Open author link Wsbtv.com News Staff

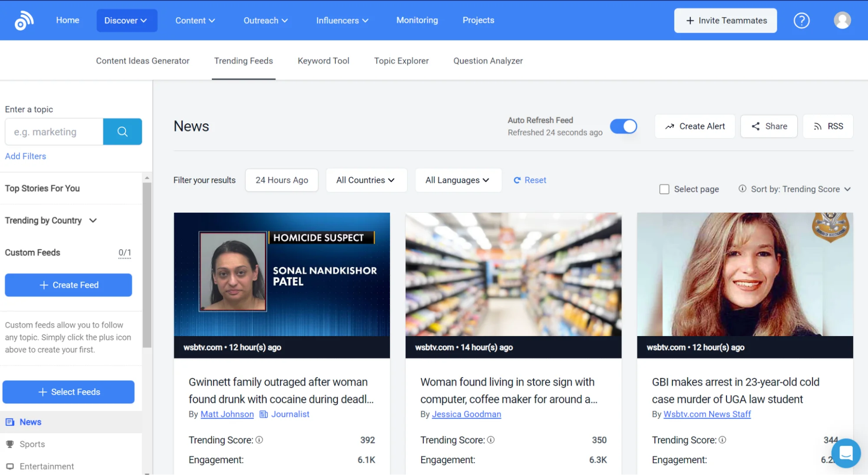(707, 414)
